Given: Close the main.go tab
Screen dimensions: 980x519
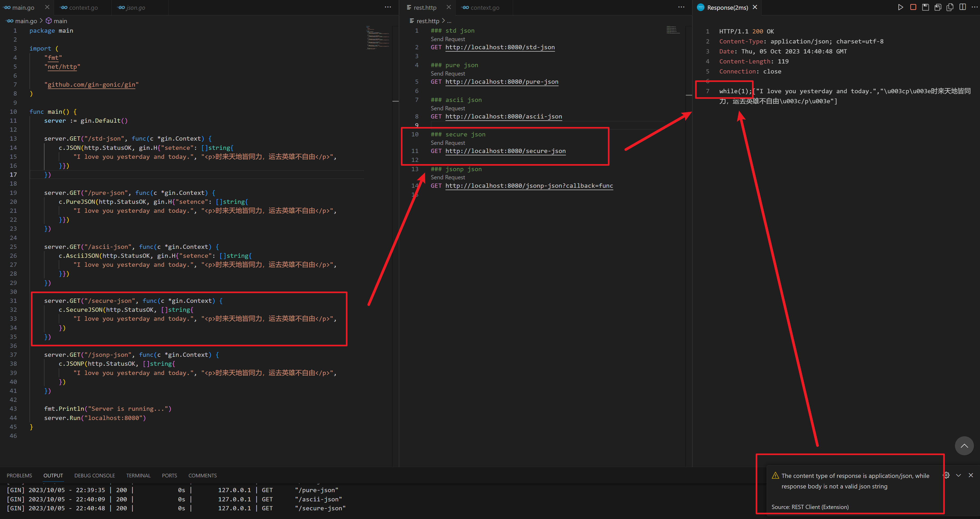Looking at the screenshot, I should tap(47, 7).
